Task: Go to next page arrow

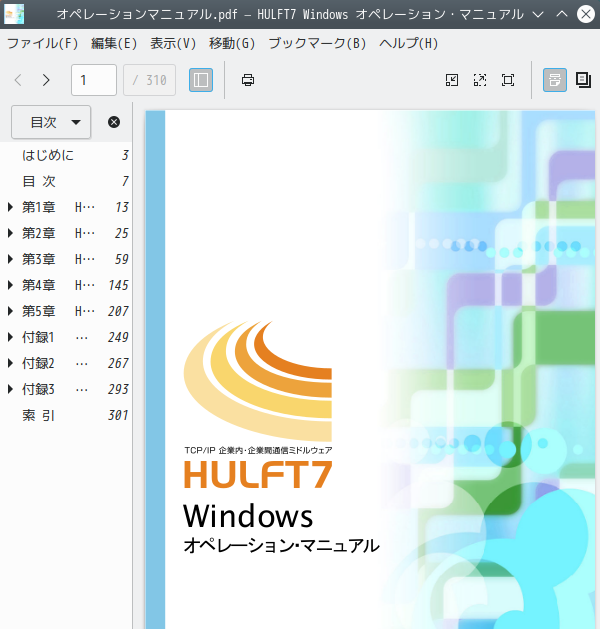Action: click(x=46, y=80)
